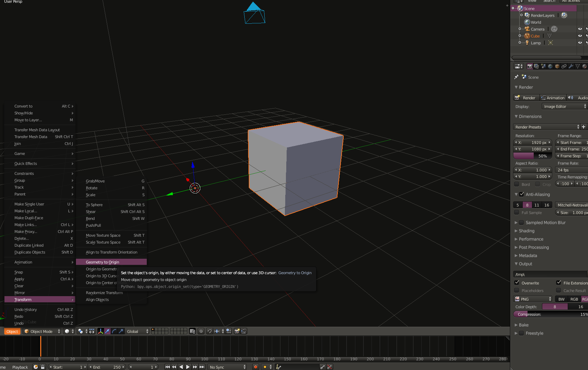Adjust the Compression 15% slider

(551, 314)
